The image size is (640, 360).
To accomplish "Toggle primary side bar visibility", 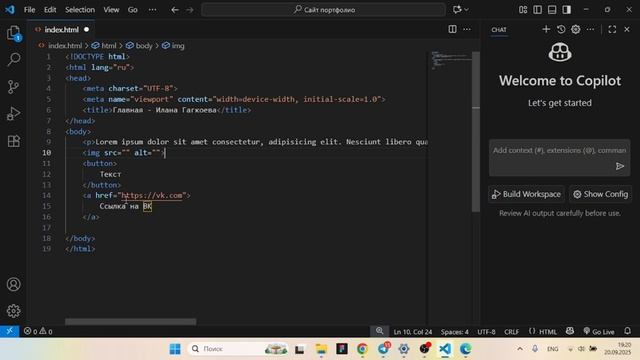I will pos(538,10).
